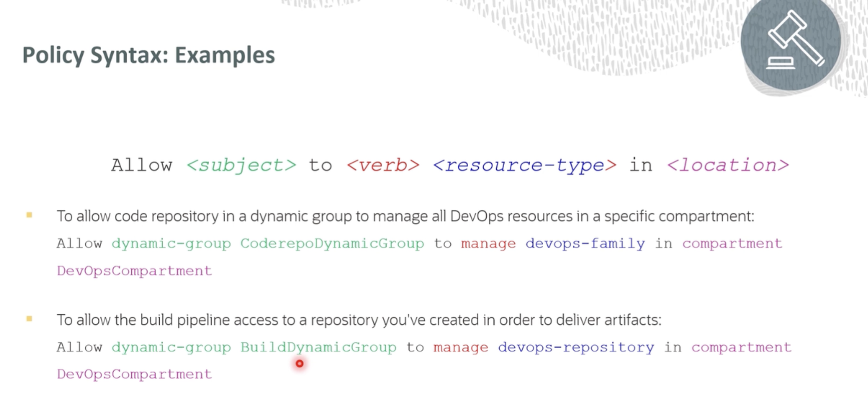Click the build pipeline description sentence
Screen dimensions: 868x406
pyautogui.click(x=359, y=320)
